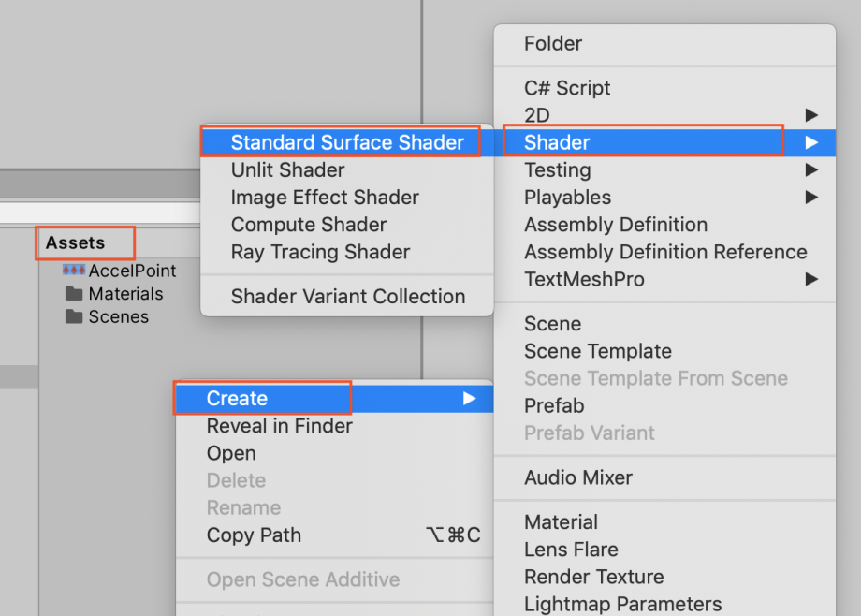The image size is (861, 616).
Task: Click the Scenes folder icon
Action: (x=74, y=316)
